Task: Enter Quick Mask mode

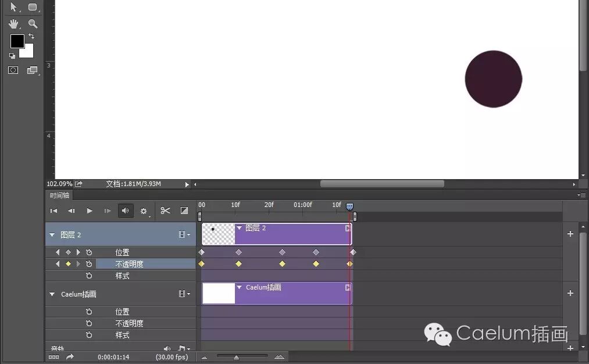Action: tap(13, 70)
